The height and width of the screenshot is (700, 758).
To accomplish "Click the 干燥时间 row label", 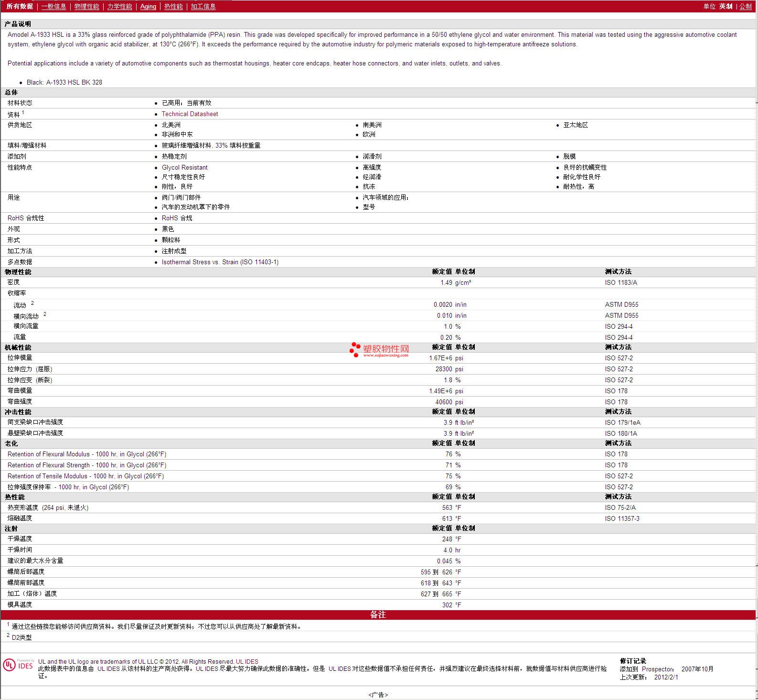I will point(20,549).
